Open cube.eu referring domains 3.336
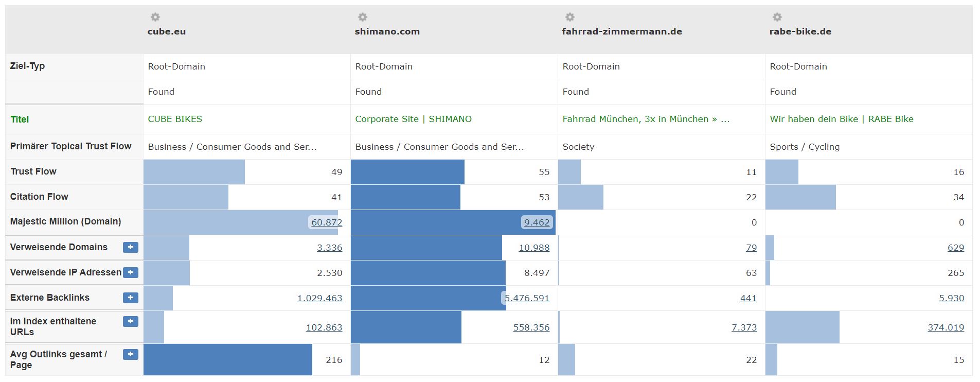The image size is (980, 382). point(329,248)
